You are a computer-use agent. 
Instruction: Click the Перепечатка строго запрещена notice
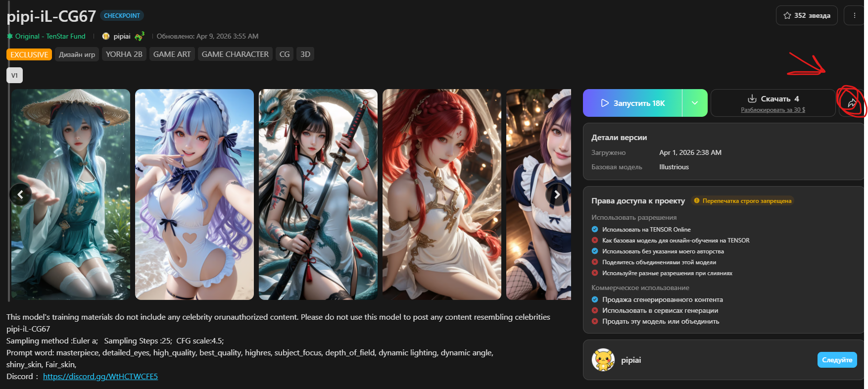(742, 201)
